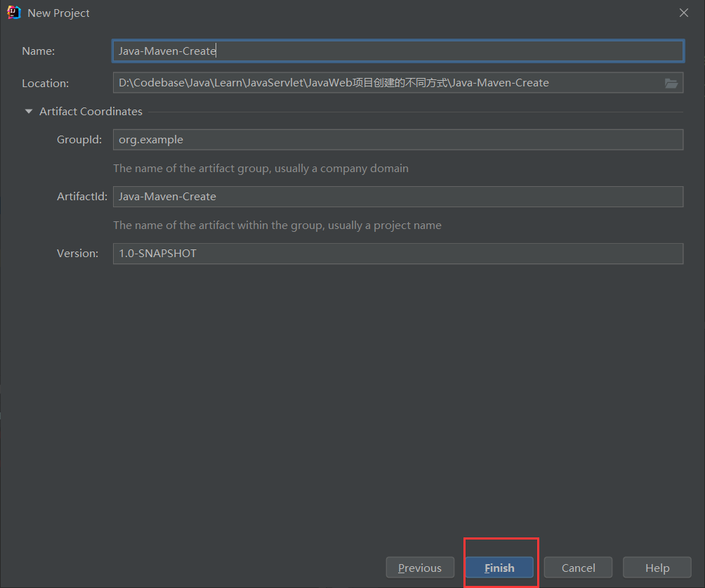Select the GroupId field containing org.example
This screenshot has width=705, height=588.
[397, 140]
